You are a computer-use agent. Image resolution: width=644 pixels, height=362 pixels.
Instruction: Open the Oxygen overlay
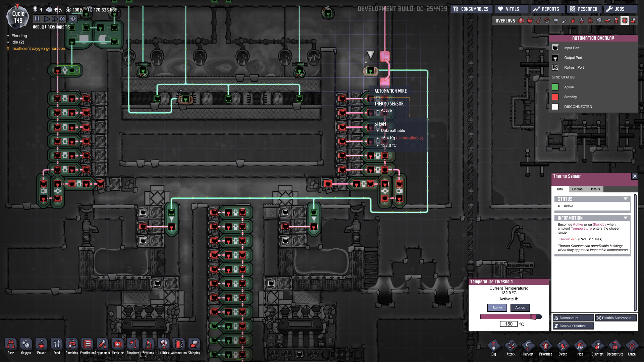(x=521, y=21)
